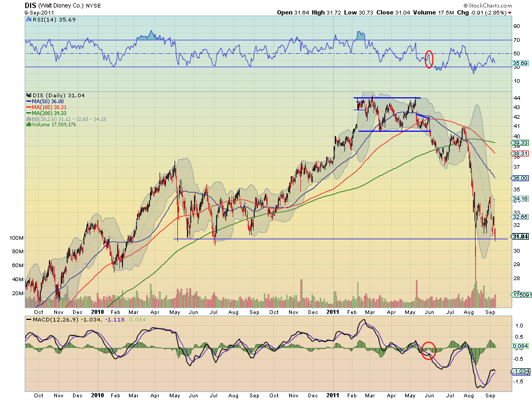The width and height of the screenshot is (532, 400).
Task: Click the 32.65 middle band price tag
Action: coord(520,217)
